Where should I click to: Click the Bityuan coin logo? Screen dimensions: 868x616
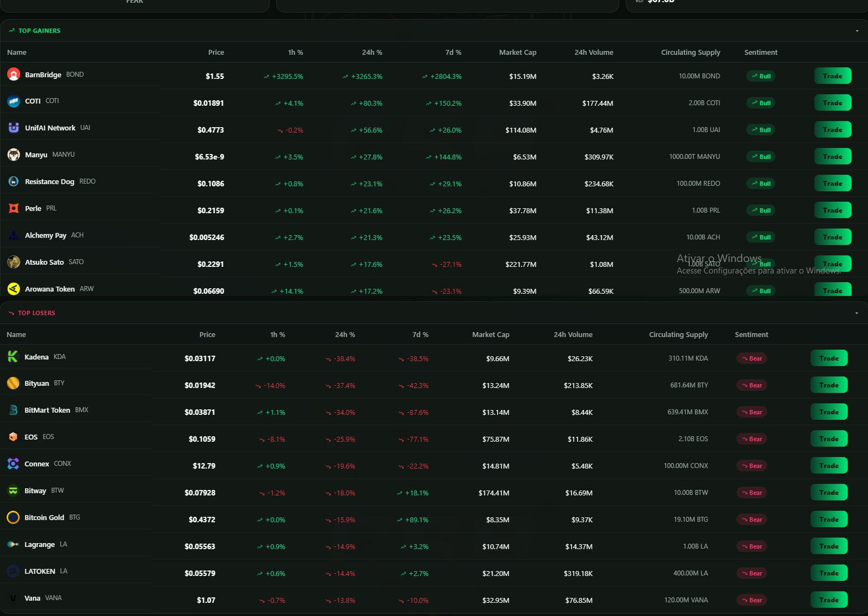pyautogui.click(x=13, y=383)
